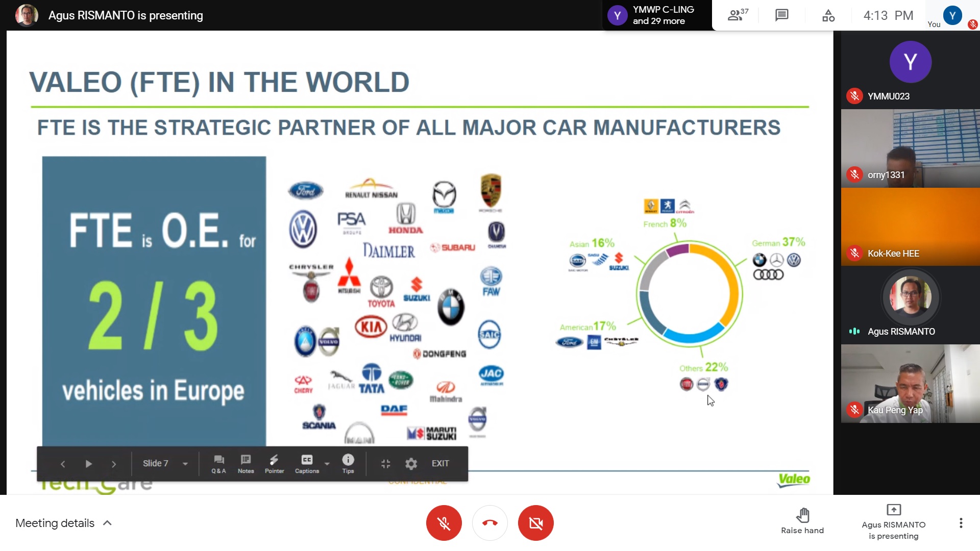The width and height of the screenshot is (980, 551).
Task: Click your own You avatar tile
Action: click(x=952, y=15)
